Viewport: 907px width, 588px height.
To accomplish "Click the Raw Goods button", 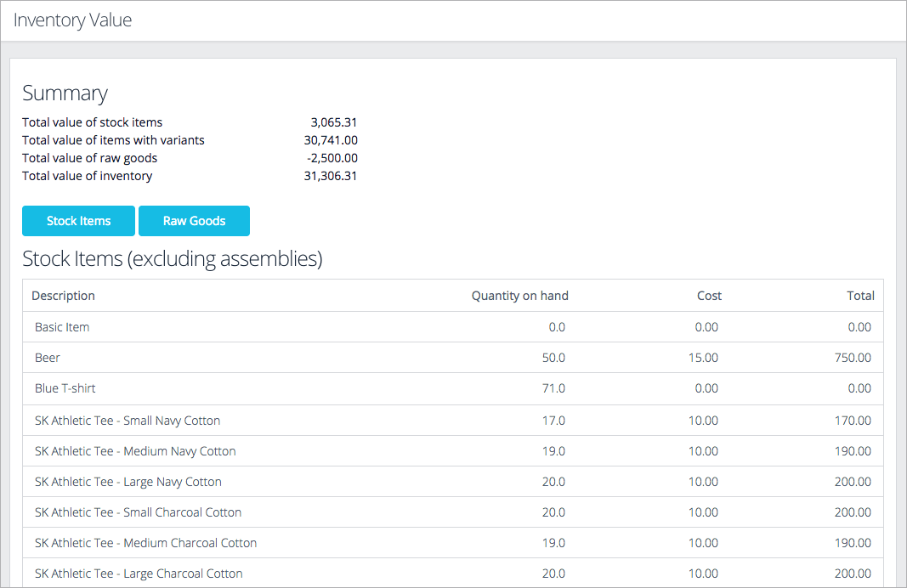I will coord(194,221).
